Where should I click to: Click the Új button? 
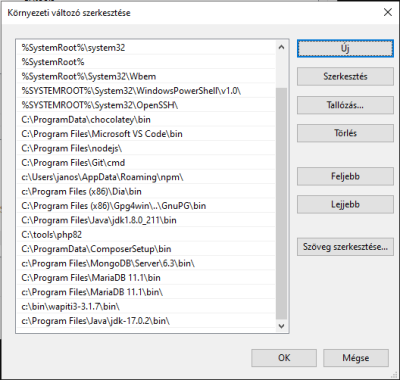345,49
